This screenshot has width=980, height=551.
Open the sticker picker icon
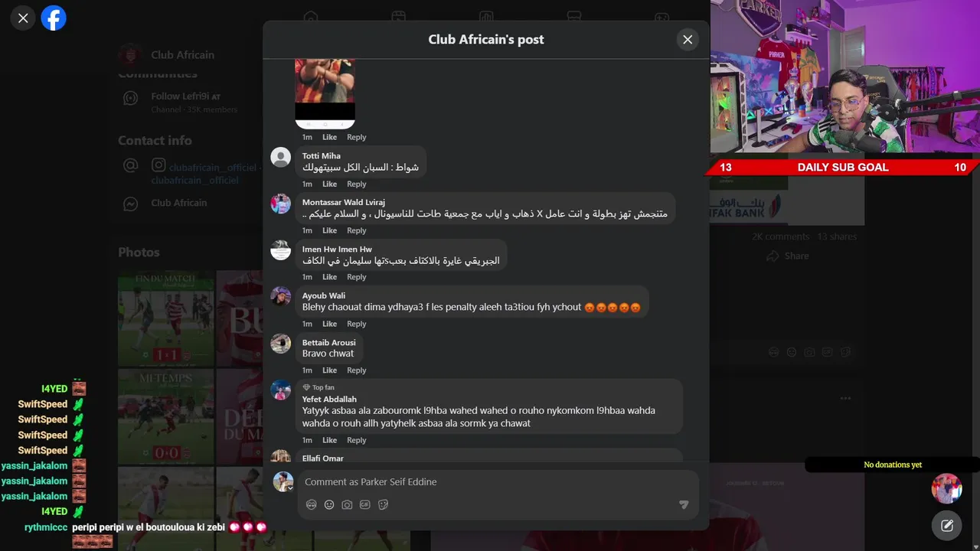(x=383, y=504)
